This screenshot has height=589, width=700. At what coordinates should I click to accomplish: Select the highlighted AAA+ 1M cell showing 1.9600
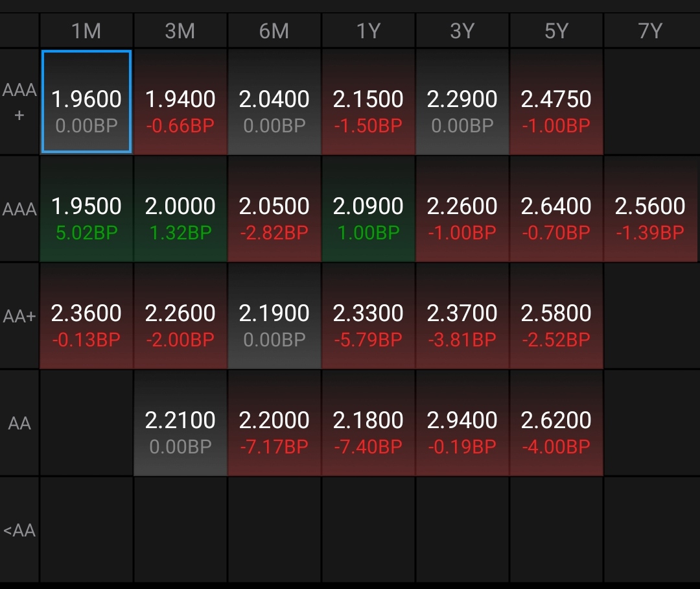pyautogui.click(x=87, y=102)
